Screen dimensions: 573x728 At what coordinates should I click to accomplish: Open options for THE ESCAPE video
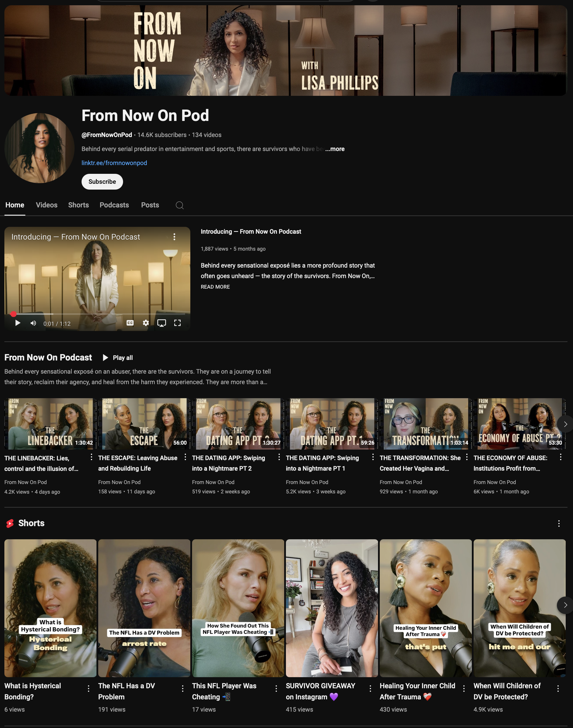(185, 457)
